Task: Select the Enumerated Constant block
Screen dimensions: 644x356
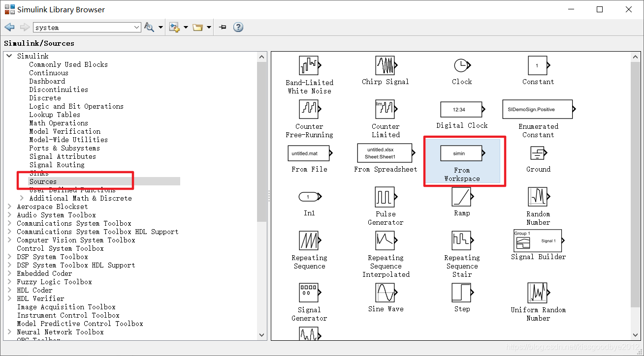Action: (539, 109)
